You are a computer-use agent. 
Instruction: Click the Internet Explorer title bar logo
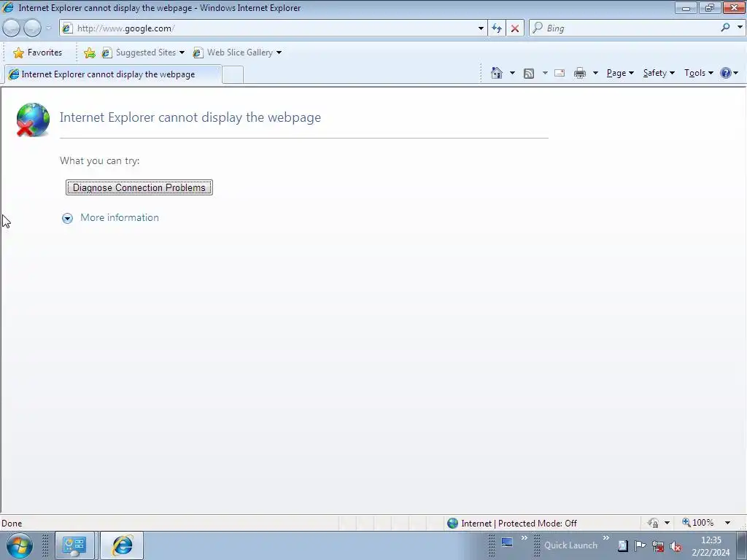tap(8, 7)
